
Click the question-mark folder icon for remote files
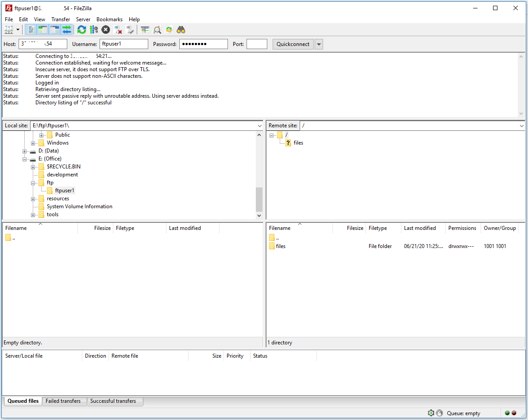pos(288,143)
